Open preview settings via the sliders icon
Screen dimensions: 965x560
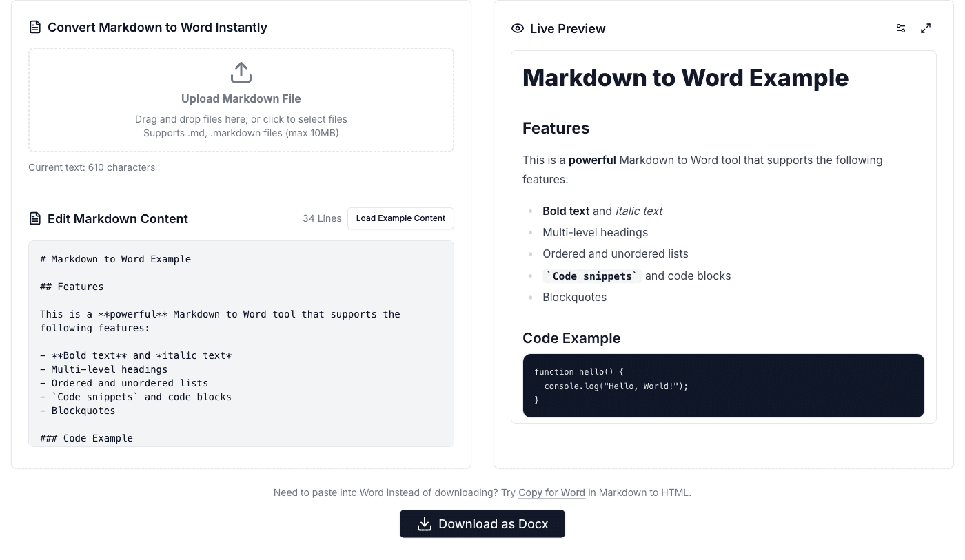[901, 28]
